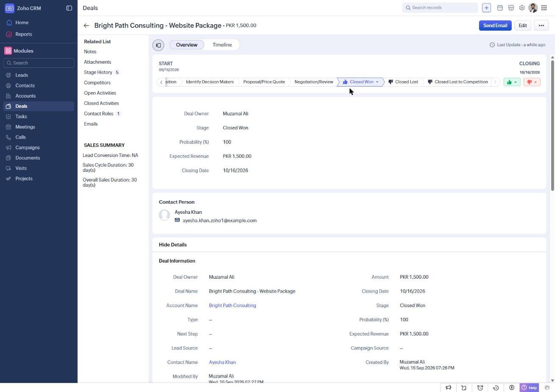Image resolution: width=555 pixels, height=392 pixels.
Task: Open the announcements megaphone icon
Action: point(448,388)
